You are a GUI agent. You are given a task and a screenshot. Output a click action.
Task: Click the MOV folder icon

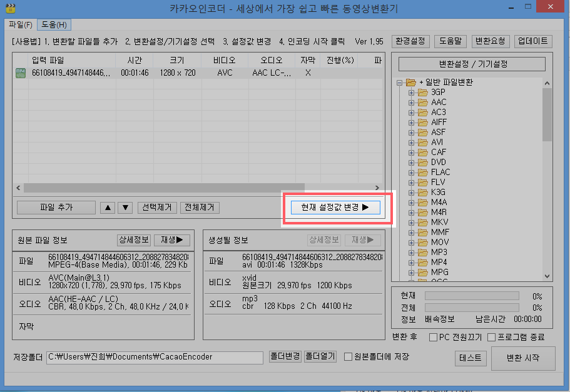coord(422,243)
